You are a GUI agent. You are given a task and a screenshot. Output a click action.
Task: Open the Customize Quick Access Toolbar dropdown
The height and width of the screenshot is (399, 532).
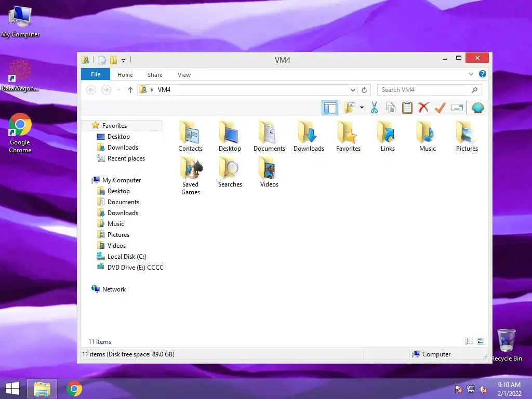[x=124, y=61]
